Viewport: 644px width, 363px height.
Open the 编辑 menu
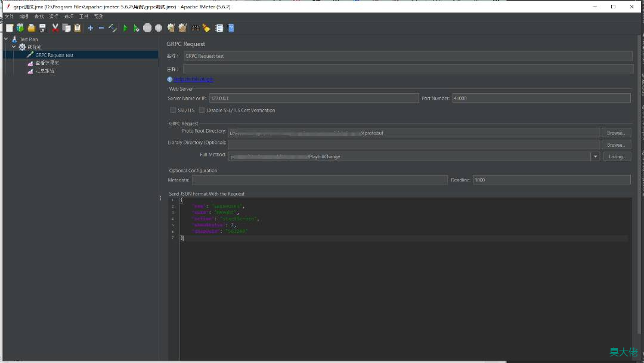point(24,17)
